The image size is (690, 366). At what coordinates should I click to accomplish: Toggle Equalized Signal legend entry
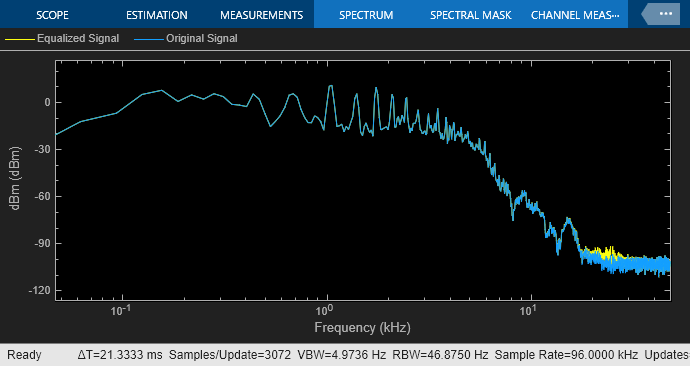[62, 39]
